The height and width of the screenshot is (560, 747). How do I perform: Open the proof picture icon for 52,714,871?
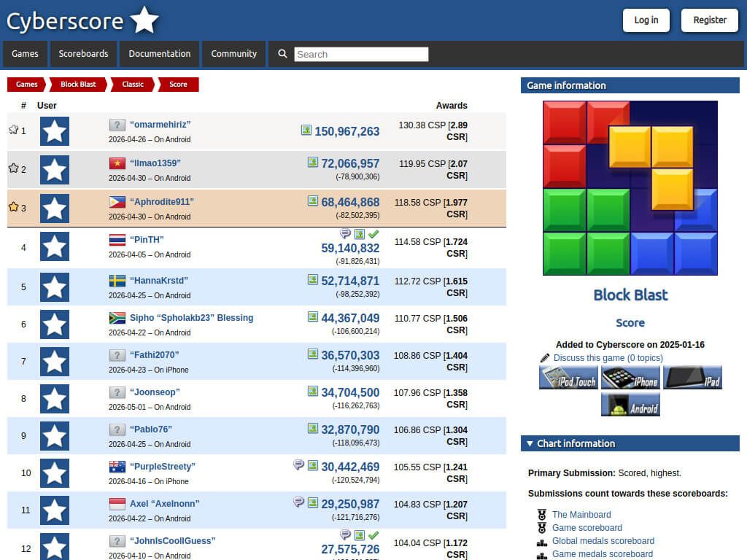(x=313, y=279)
